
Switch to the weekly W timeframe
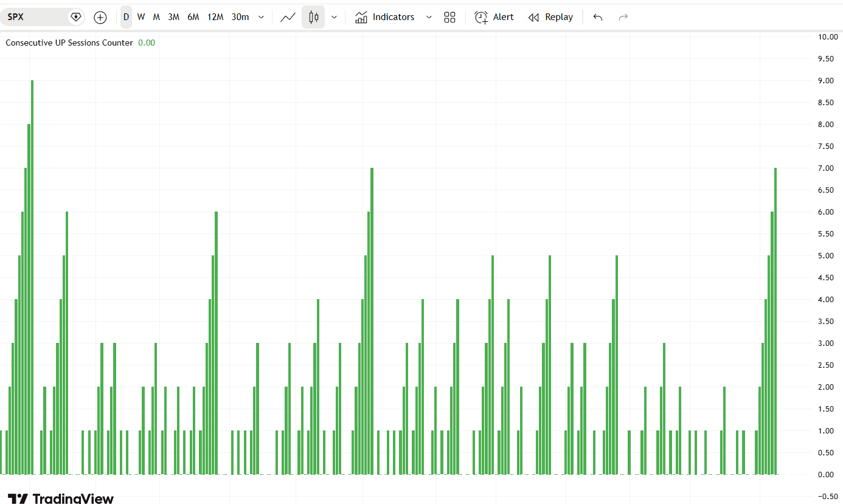coord(141,17)
